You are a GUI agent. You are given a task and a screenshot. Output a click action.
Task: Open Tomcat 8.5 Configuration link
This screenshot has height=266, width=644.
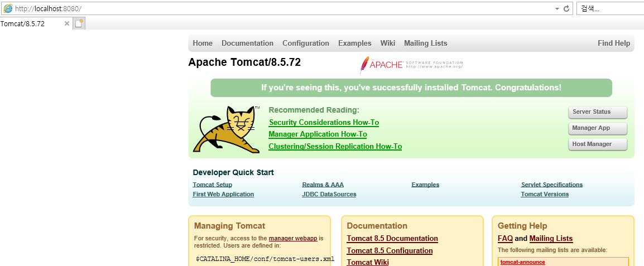point(390,250)
